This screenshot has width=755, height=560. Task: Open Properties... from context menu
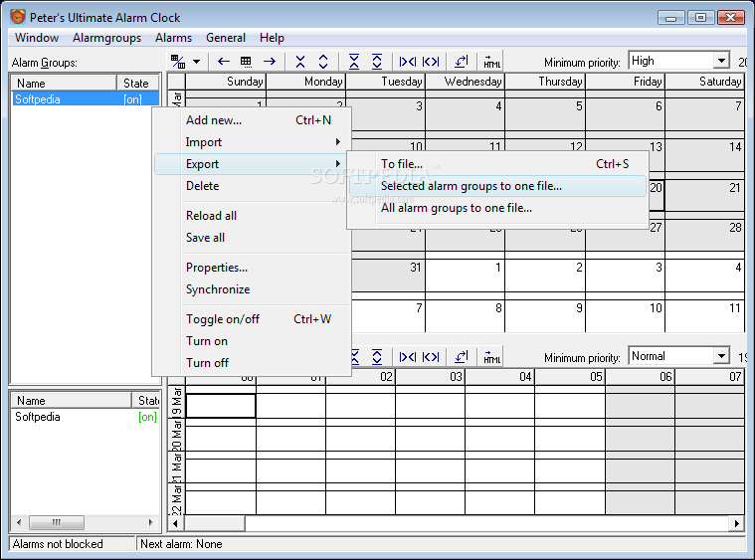[252, 268]
